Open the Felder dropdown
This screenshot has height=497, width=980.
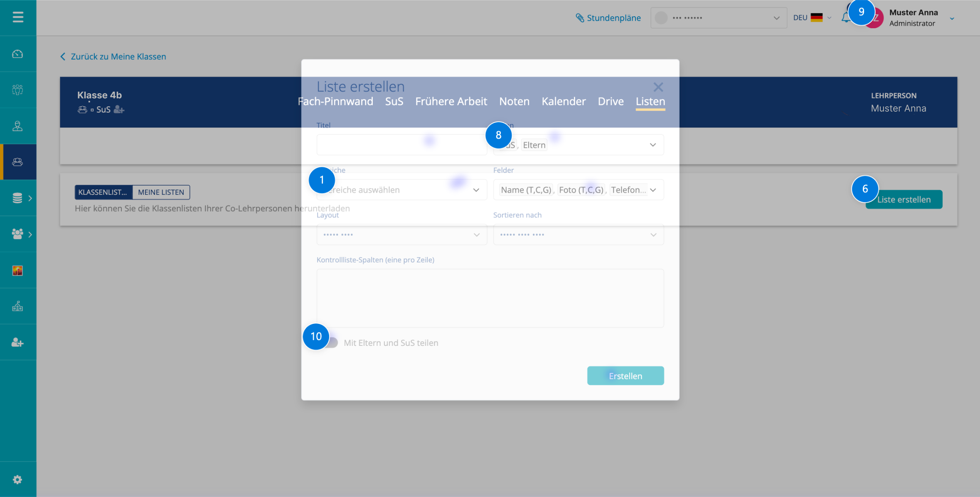[x=579, y=190]
